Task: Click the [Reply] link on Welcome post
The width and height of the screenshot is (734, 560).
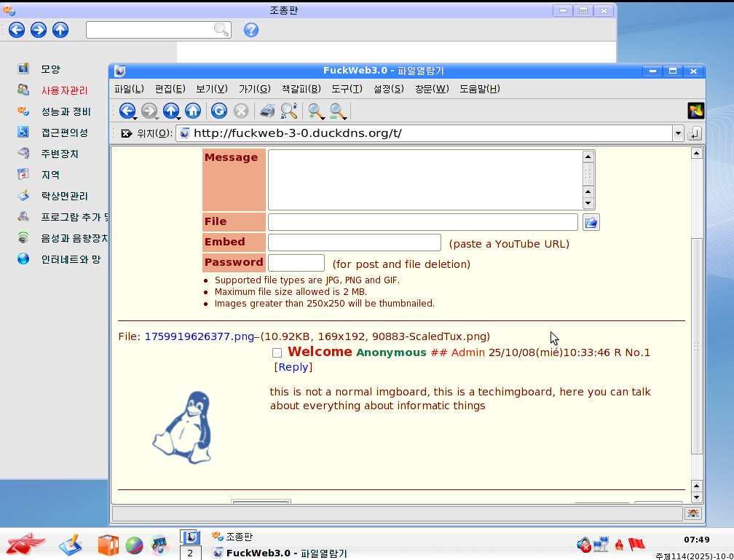Action: point(291,368)
